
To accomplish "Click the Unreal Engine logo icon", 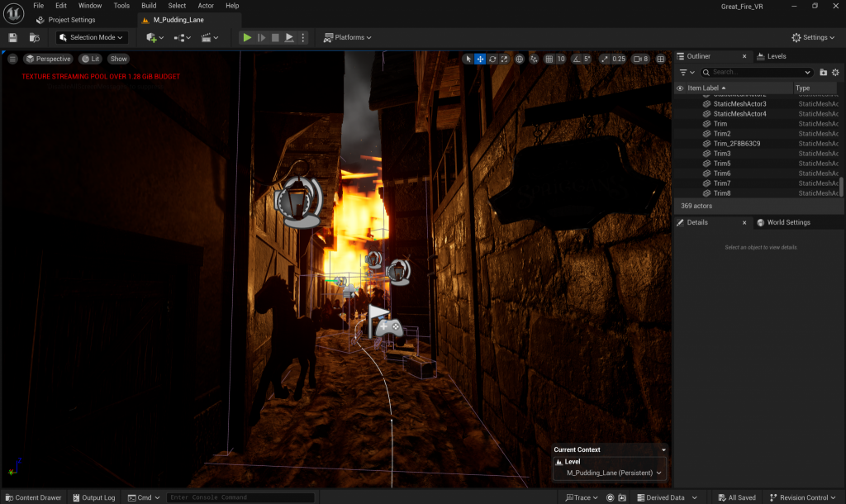I will pyautogui.click(x=13, y=13).
